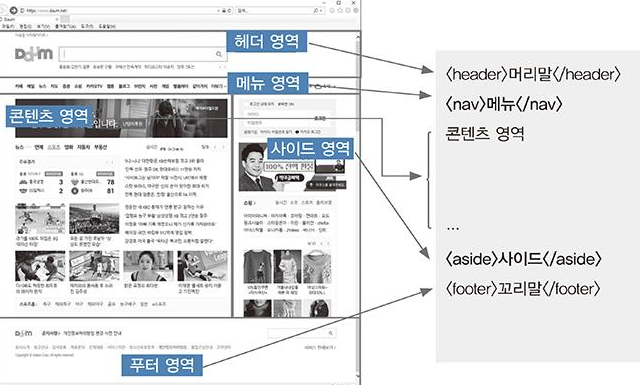Image resolution: width=640 pixels, height=385 pixels.
Task: Select the 스포츠 content tab
Action: pos(54,147)
